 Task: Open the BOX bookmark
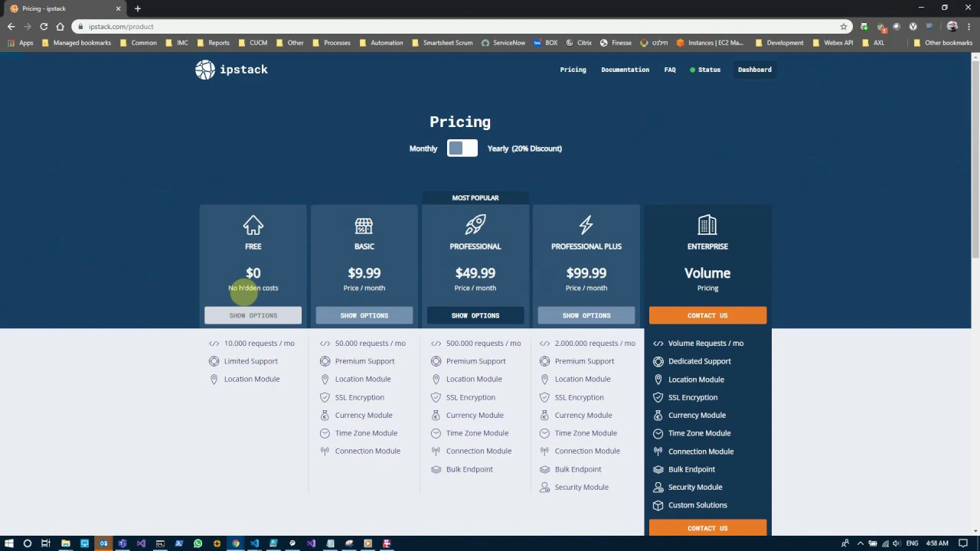tap(545, 43)
